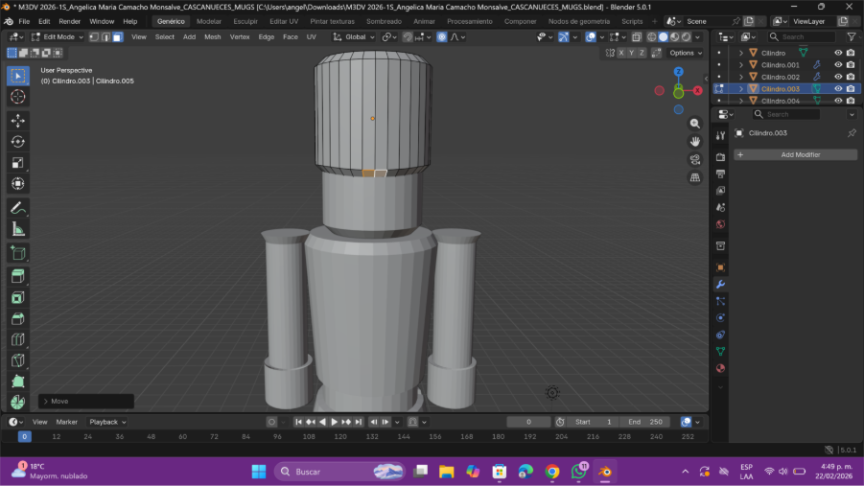Select the Rotate tool
The width and height of the screenshot is (864, 486).
pos(18,142)
